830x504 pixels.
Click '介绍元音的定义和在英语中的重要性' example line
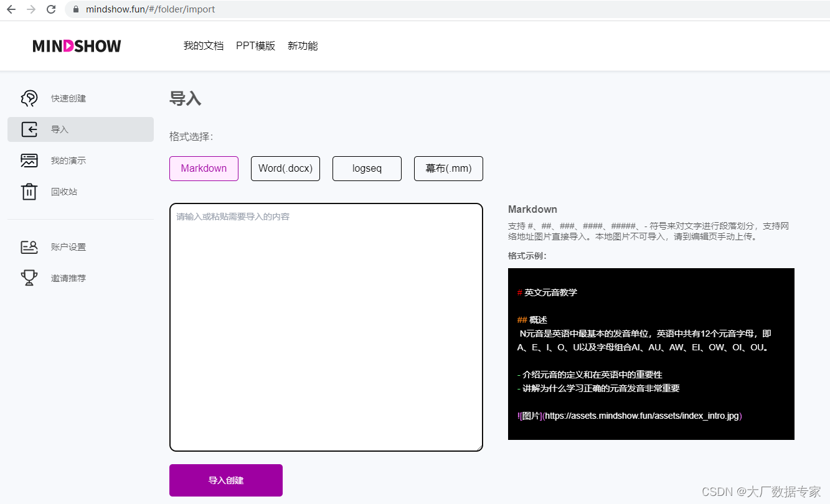pos(590,375)
